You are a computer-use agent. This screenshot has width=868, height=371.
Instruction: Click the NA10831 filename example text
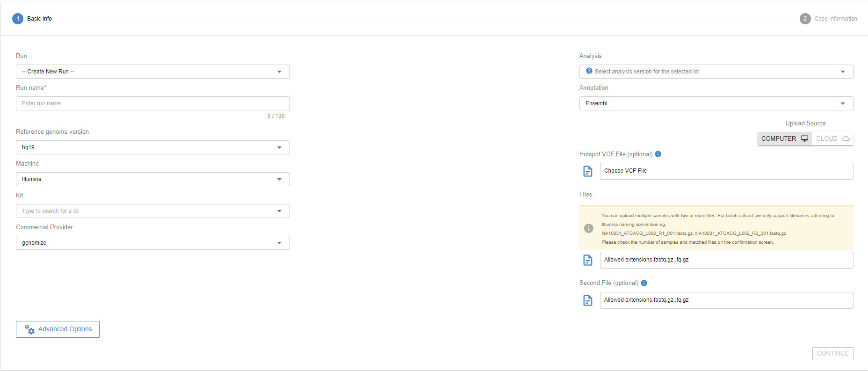[694, 233]
